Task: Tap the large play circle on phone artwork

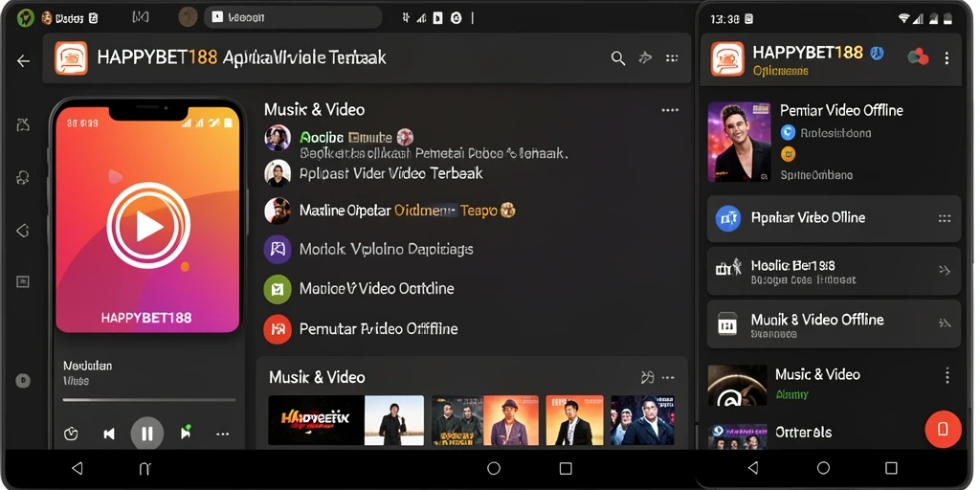Action: (148, 226)
